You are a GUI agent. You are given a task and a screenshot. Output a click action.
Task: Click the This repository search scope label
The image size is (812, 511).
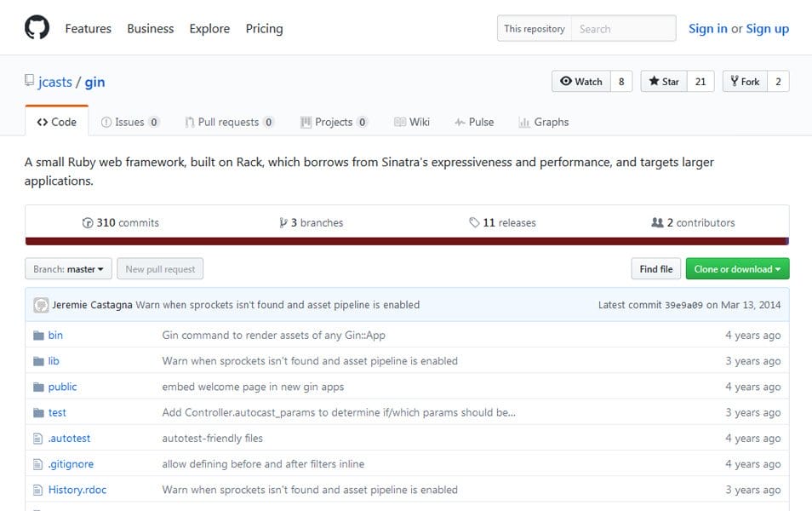tap(535, 29)
